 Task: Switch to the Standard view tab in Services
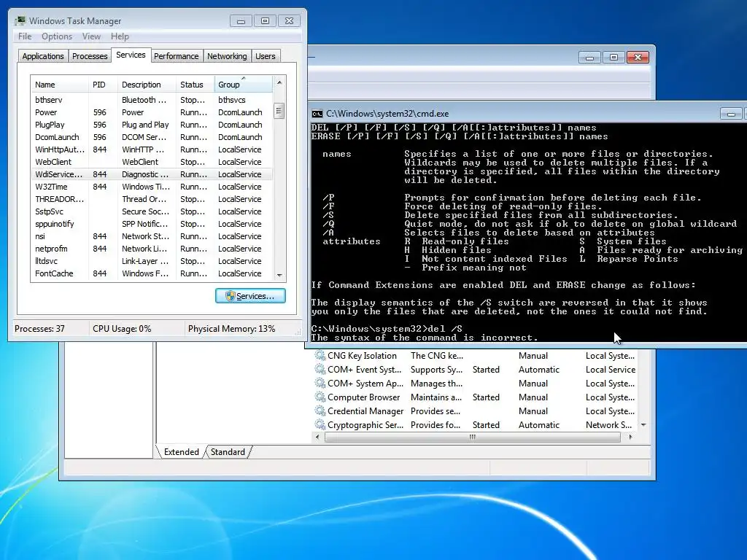pyautogui.click(x=228, y=452)
